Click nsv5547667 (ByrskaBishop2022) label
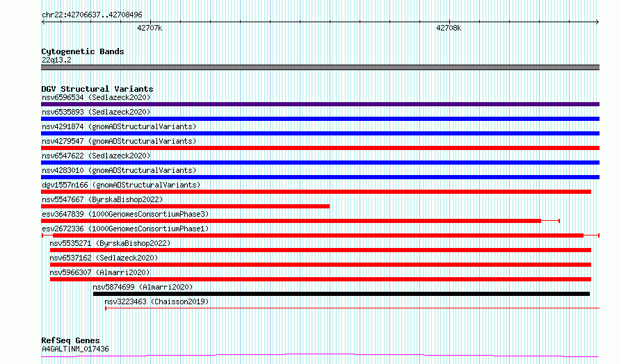Screen dimensions: 619x364 pos(102,199)
